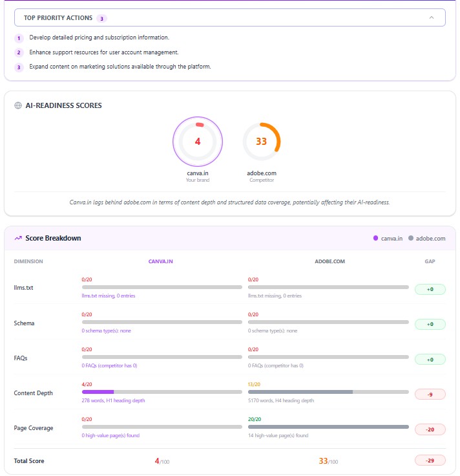
Task: Click the CANVA.IN column header
Action: click(x=160, y=261)
